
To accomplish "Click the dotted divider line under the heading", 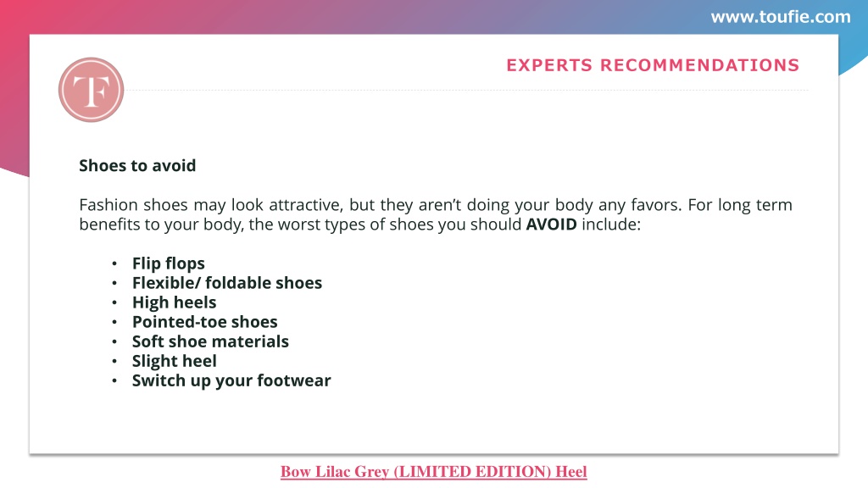I will tap(466, 90).
